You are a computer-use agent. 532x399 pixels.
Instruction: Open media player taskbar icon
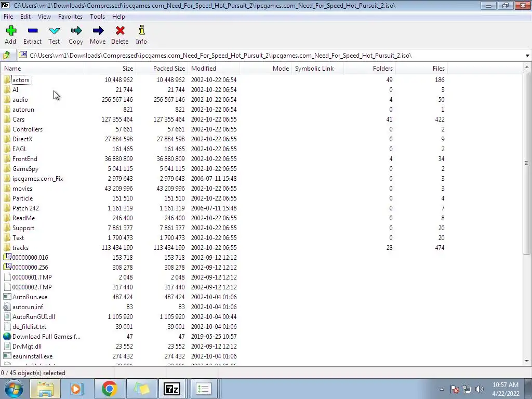76,389
